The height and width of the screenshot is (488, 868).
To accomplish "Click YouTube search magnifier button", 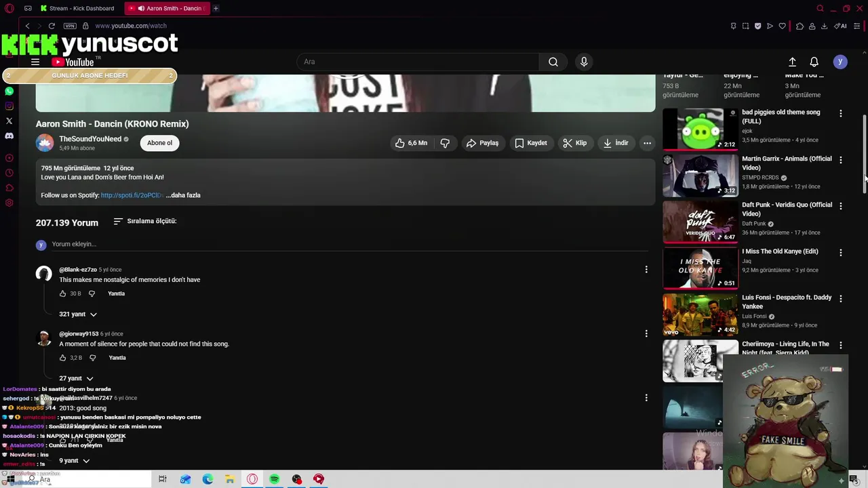I will pyautogui.click(x=553, y=62).
